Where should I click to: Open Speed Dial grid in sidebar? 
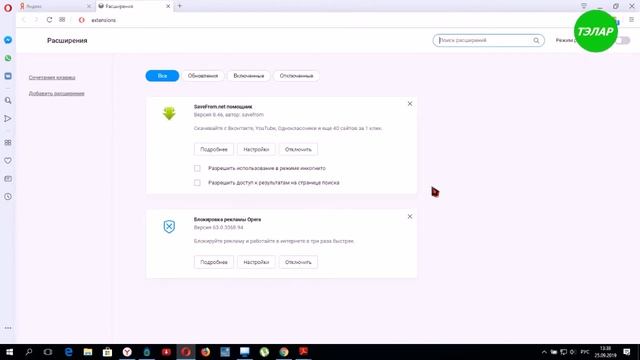(x=8, y=142)
